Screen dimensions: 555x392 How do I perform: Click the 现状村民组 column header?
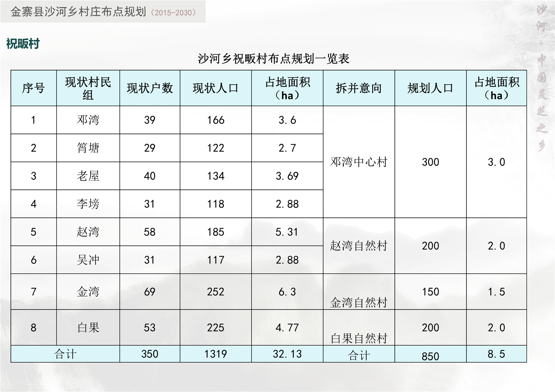coord(88,88)
